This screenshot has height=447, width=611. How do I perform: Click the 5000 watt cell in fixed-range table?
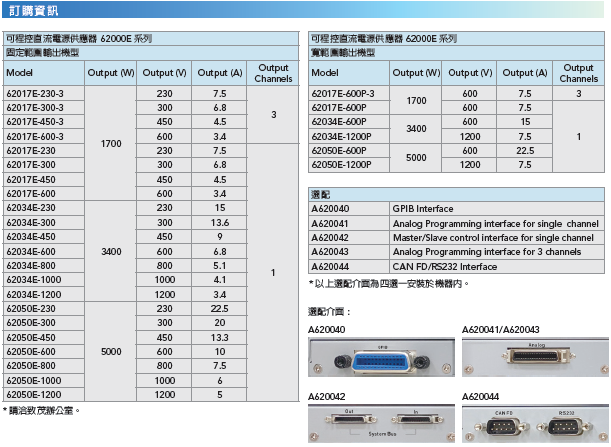(x=111, y=352)
